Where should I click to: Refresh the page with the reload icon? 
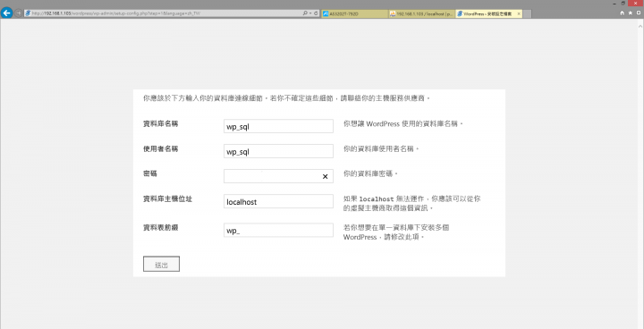tap(316, 13)
